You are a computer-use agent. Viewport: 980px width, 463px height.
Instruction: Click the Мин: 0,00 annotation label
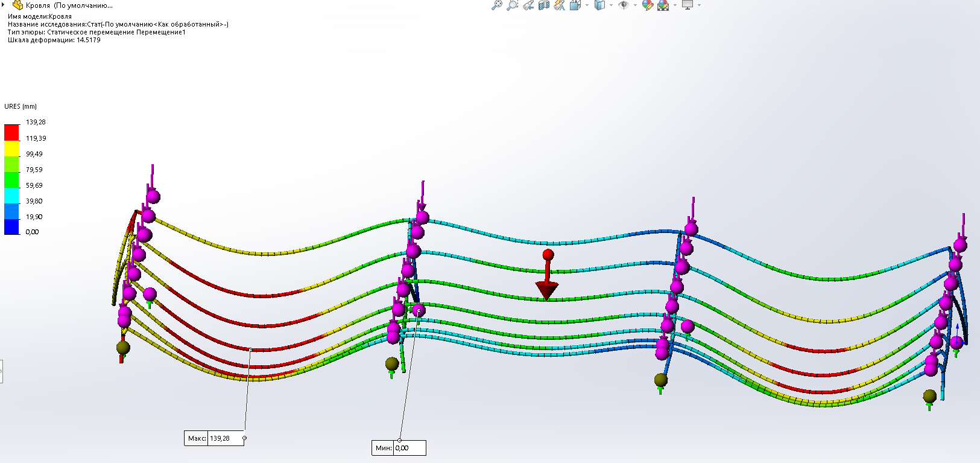point(399,448)
